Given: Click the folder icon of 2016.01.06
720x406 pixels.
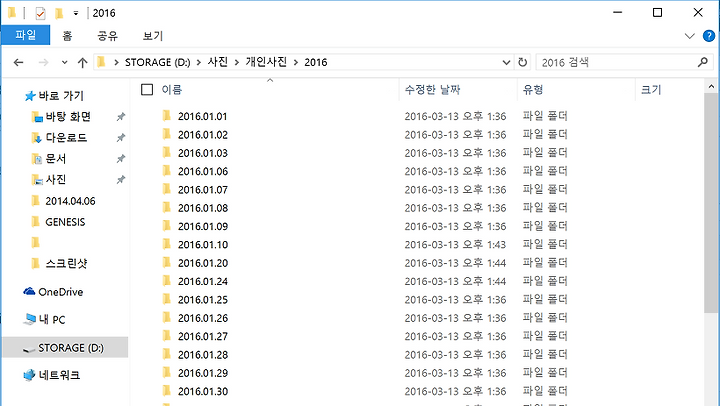Looking at the screenshot, I should click(167, 171).
